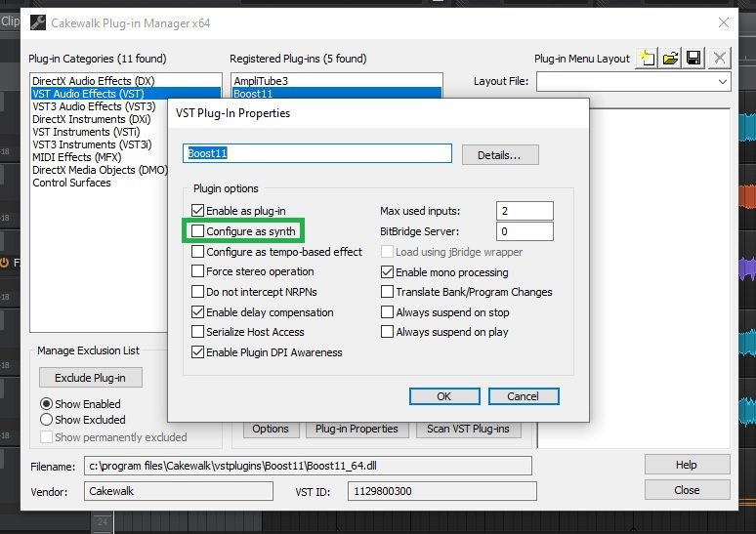Click the BitBridge Server field
756x534 pixels.
(525, 231)
